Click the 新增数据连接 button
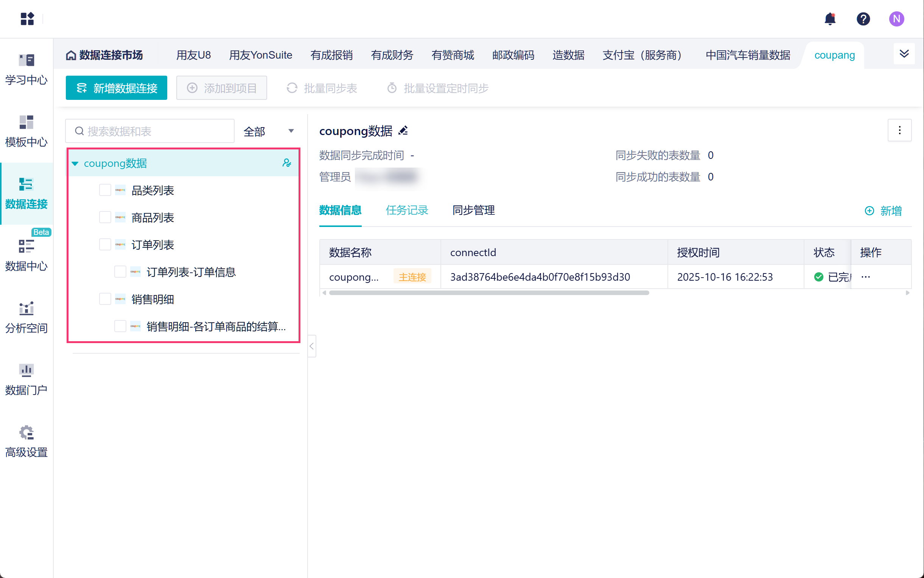Viewport: 924px width, 578px height. point(116,88)
